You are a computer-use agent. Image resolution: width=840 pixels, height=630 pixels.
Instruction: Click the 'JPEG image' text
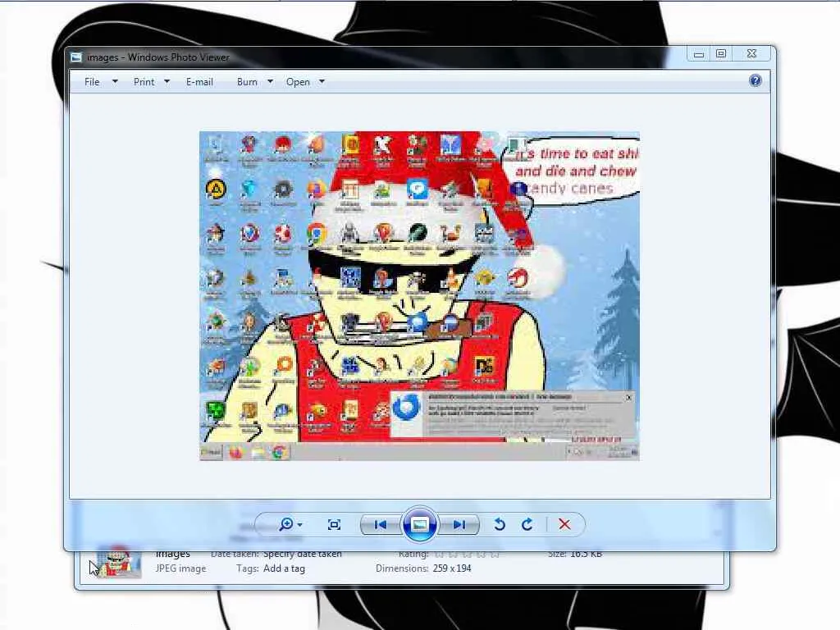click(180, 568)
